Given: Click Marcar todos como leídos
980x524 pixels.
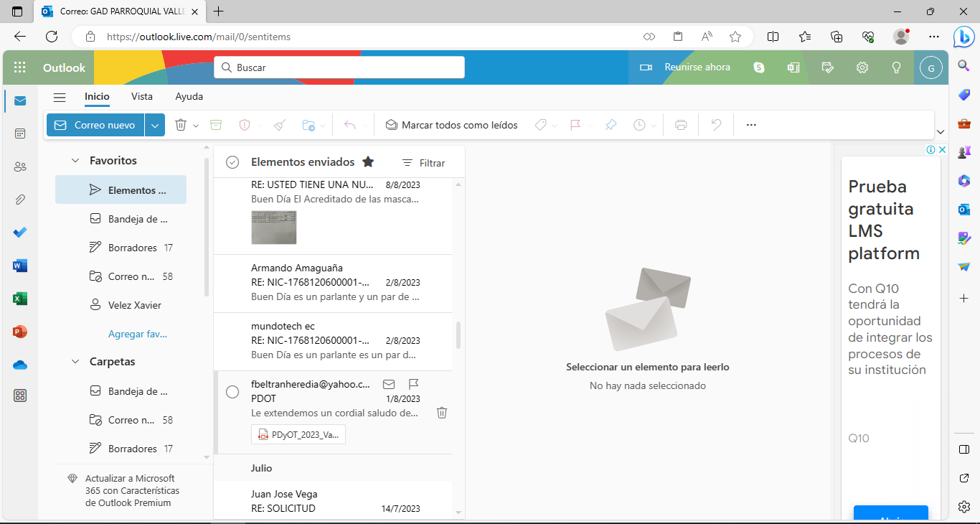Looking at the screenshot, I should [451, 125].
